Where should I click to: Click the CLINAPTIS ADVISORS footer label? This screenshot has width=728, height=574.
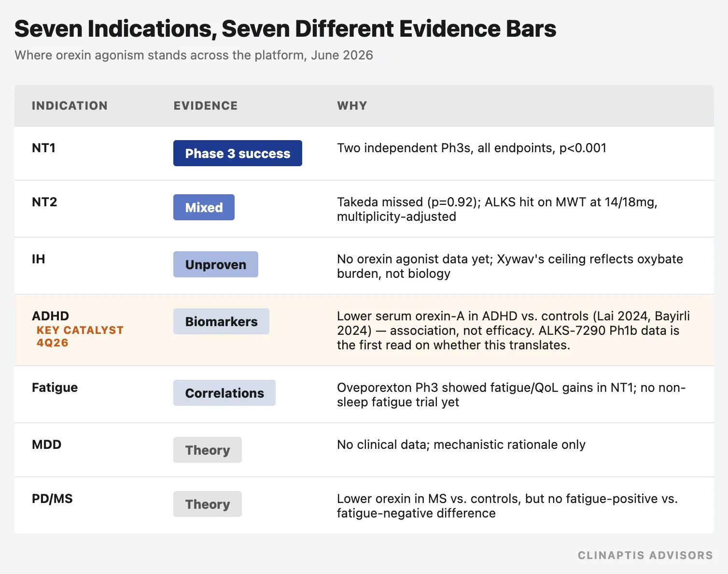click(645, 555)
